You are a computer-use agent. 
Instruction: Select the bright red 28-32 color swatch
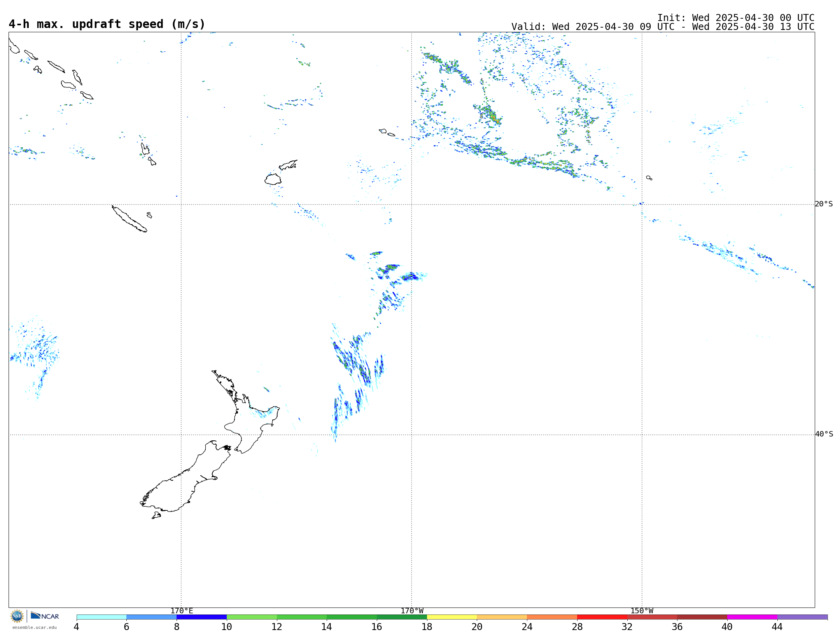(x=602, y=617)
